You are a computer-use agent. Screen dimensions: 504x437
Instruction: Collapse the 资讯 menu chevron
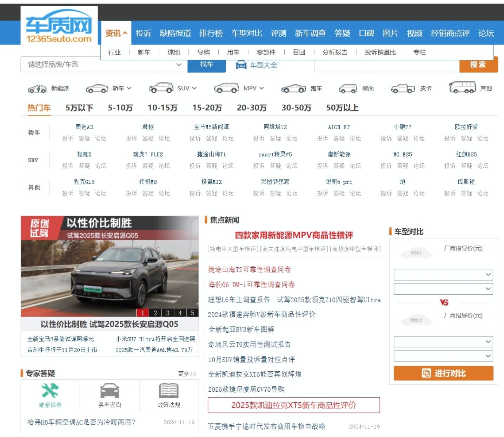coord(125,33)
